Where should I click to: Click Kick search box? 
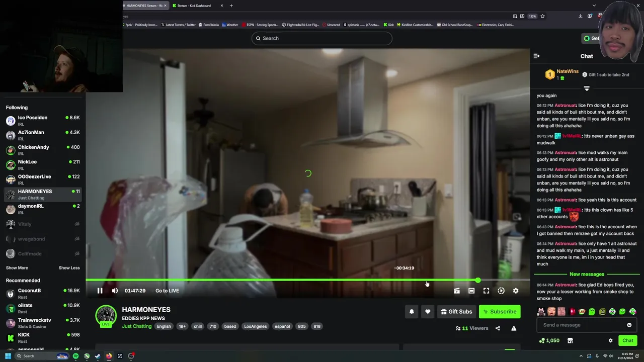tap(322, 38)
